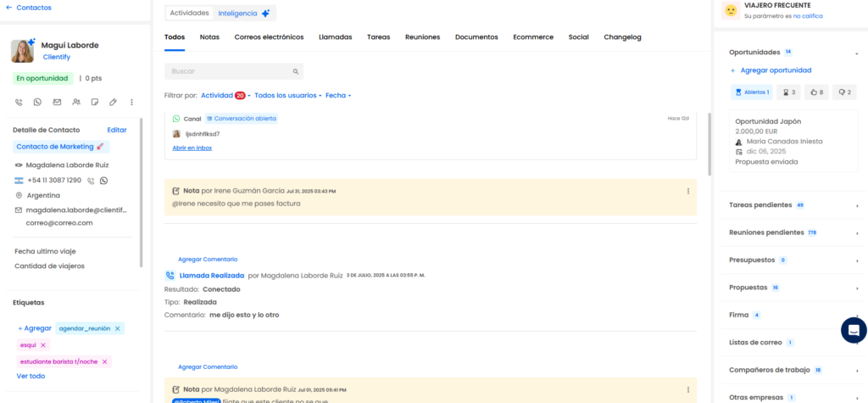Viewport: 868px width, 403px height.
Task: Message the phone number via its WhatsApp icon
Action: tap(103, 180)
